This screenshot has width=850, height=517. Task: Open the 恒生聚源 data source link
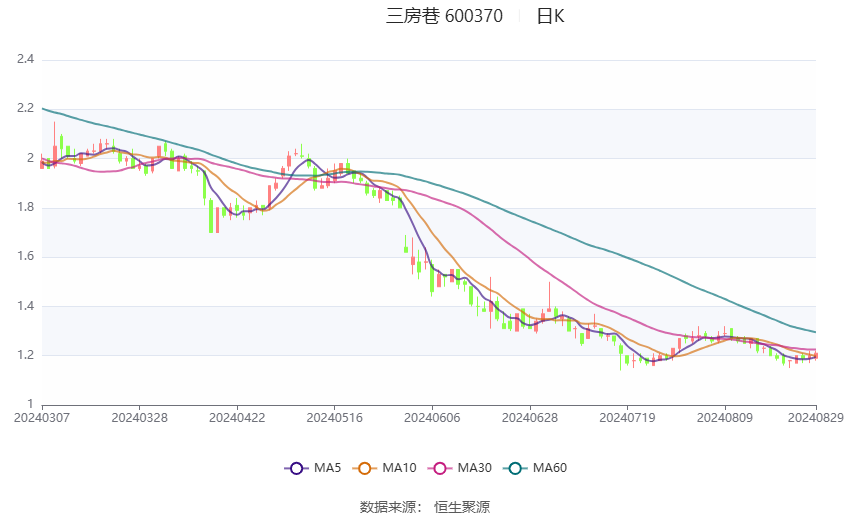pyautogui.click(x=462, y=507)
